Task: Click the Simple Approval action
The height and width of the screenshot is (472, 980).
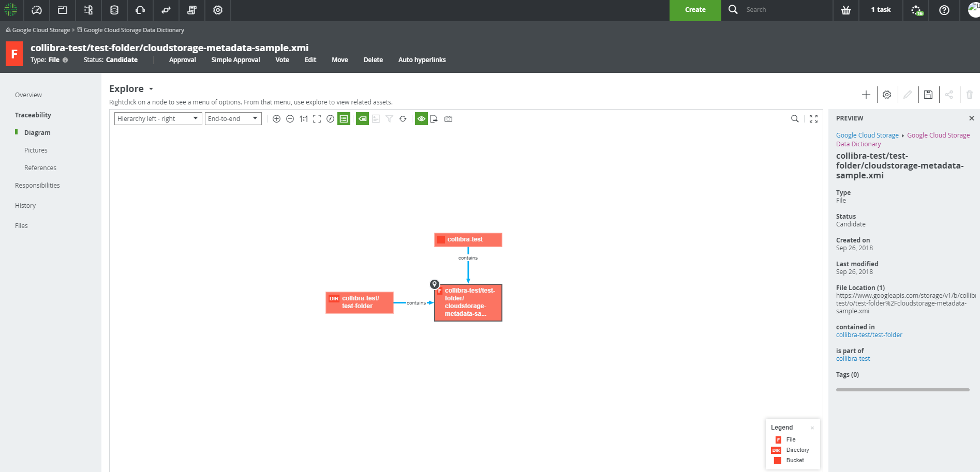Action: [x=235, y=60]
